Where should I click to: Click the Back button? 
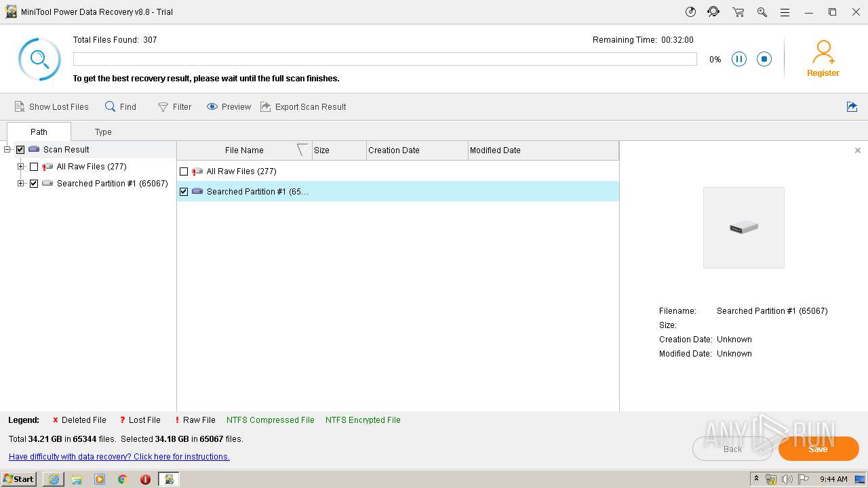tap(732, 449)
